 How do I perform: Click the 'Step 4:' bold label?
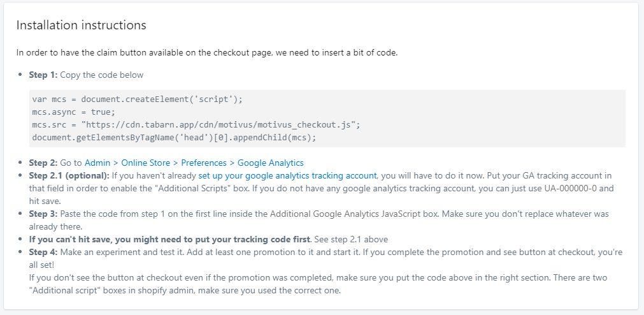click(43, 253)
